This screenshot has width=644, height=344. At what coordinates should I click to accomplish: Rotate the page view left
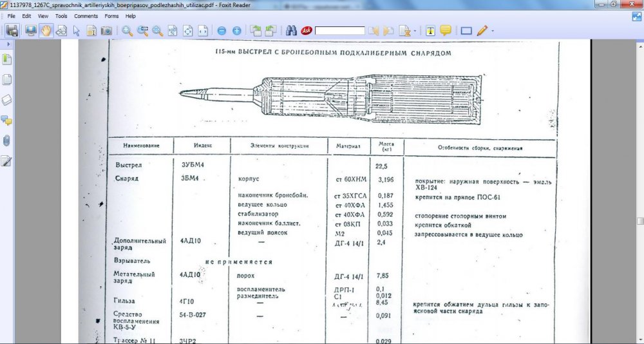256,31
